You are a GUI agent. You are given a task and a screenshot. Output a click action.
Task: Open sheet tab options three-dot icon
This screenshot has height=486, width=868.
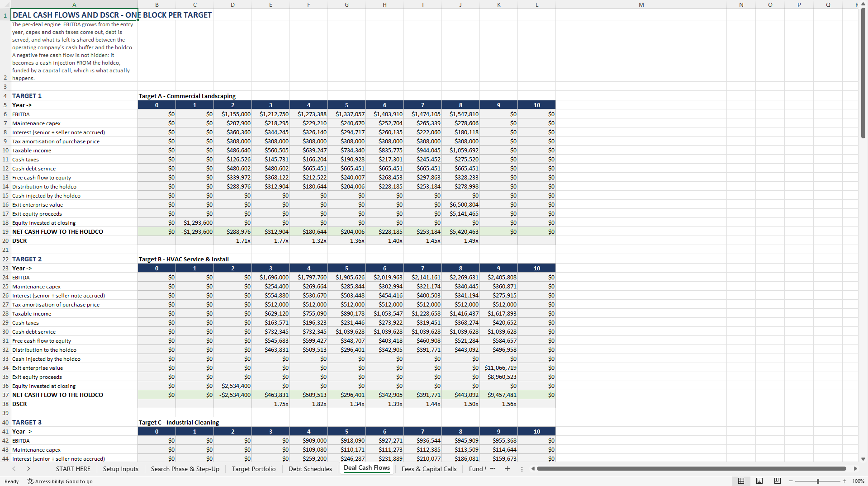click(x=522, y=469)
